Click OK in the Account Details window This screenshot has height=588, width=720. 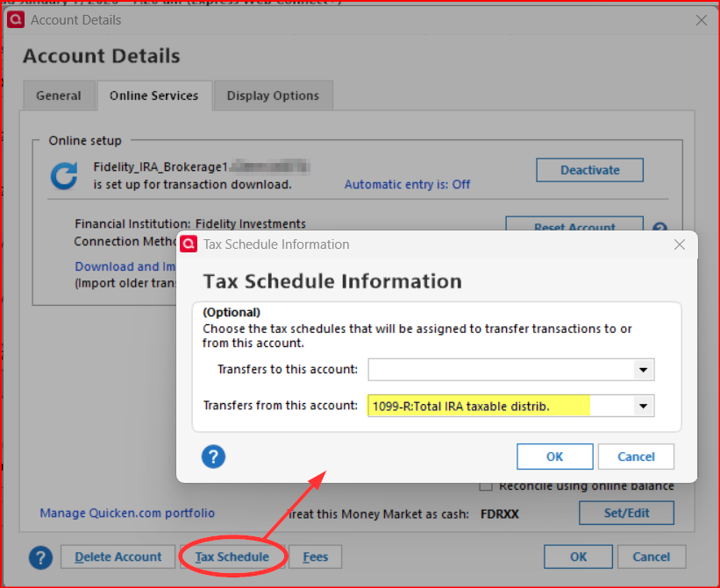(x=578, y=556)
